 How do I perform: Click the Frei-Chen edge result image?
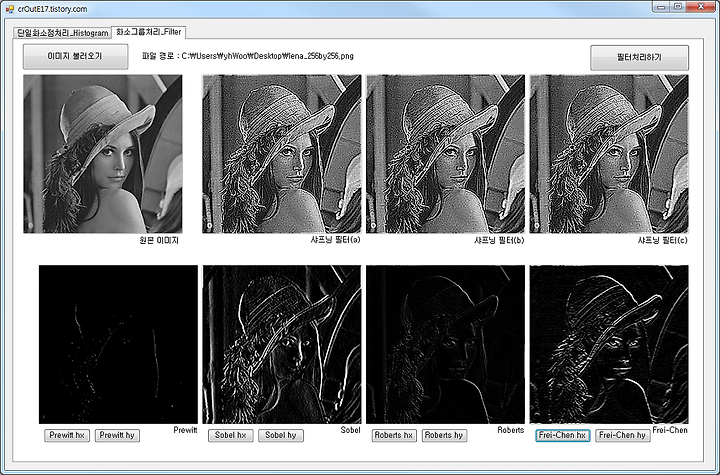pos(609,344)
